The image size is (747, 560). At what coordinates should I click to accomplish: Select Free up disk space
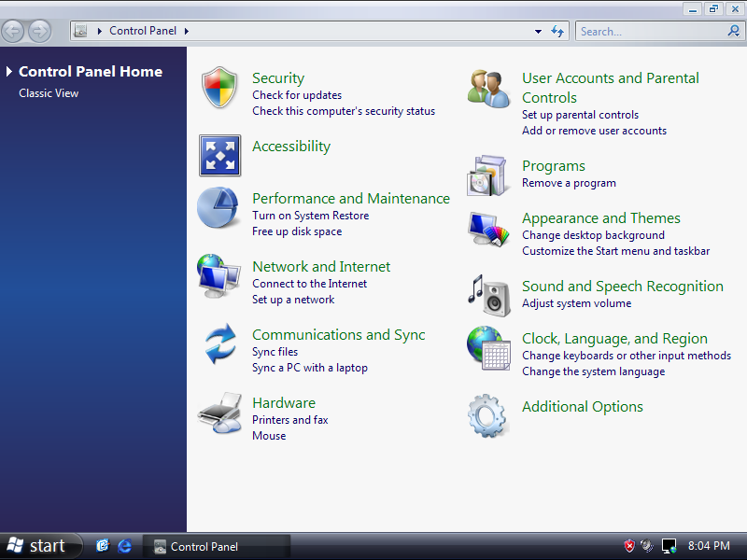(x=297, y=231)
